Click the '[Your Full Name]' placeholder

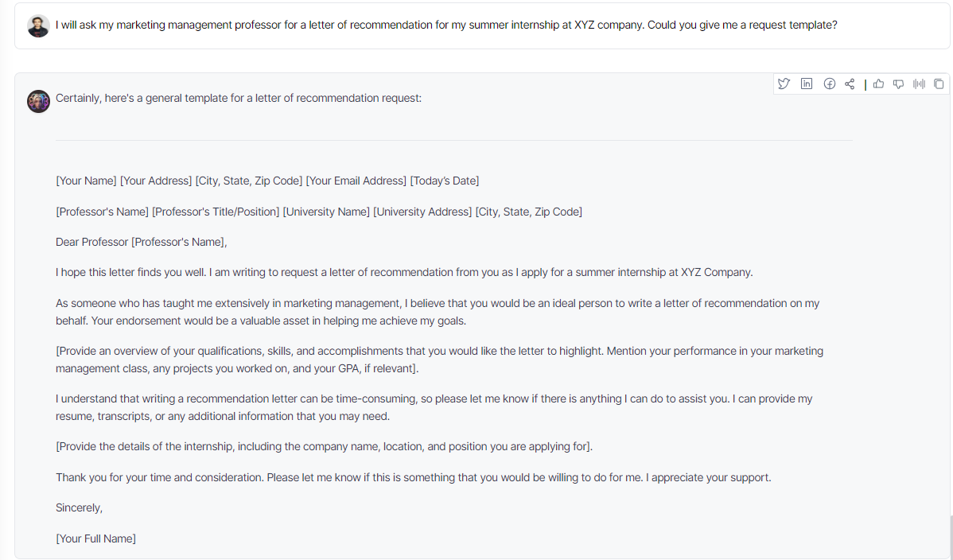(95, 539)
